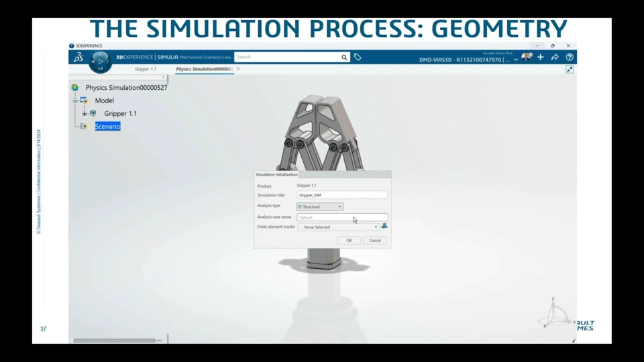Collapse the Model tree node

click(75, 101)
